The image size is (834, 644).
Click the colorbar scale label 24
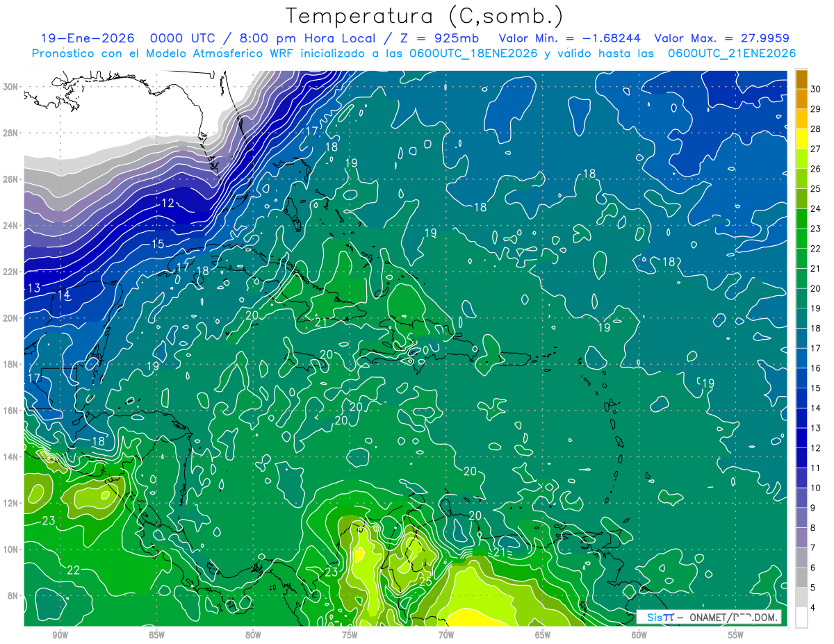(815, 208)
